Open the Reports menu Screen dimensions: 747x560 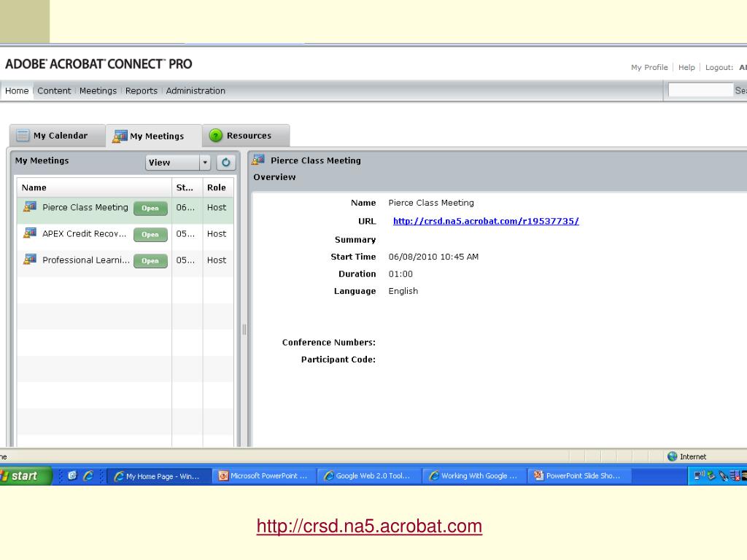point(141,90)
